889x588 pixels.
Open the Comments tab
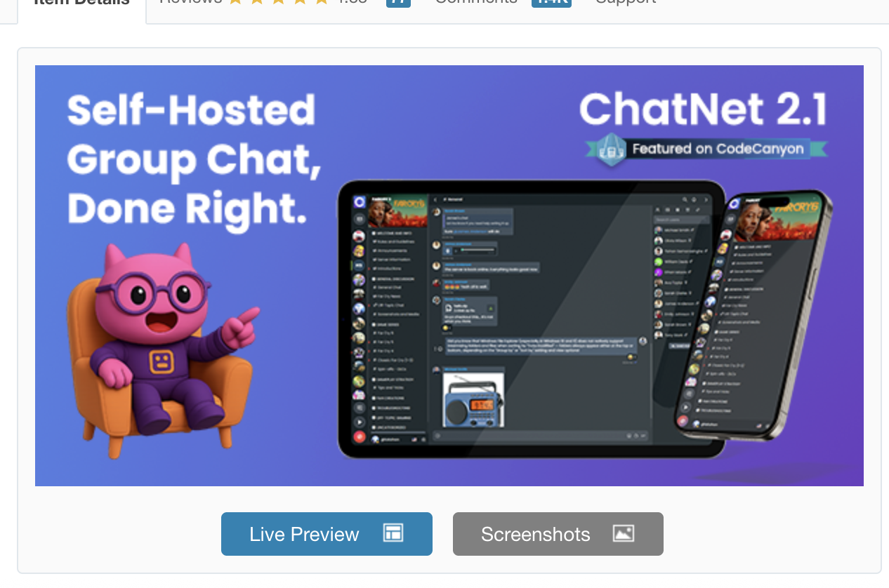click(475, 2)
